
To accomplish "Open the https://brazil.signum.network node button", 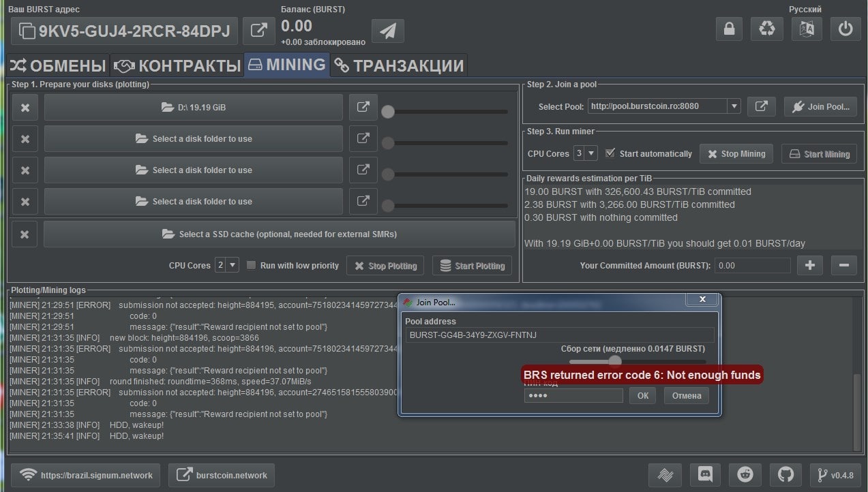I will click(86, 475).
